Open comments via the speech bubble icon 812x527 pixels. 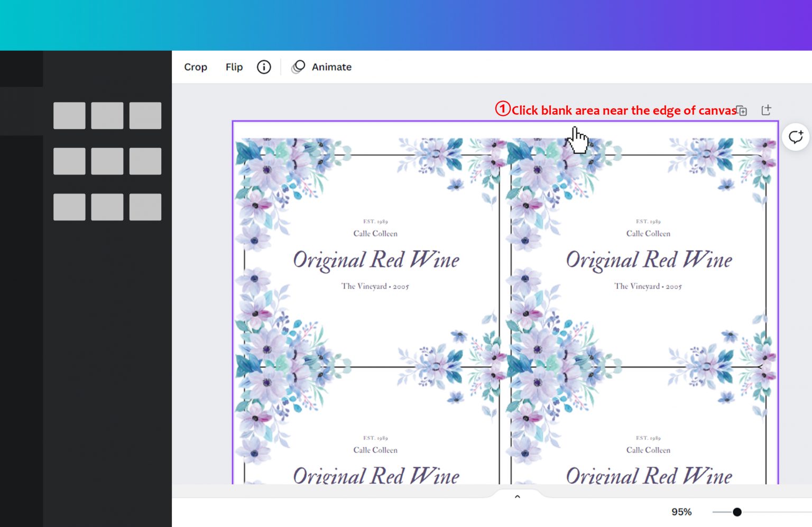click(795, 136)
